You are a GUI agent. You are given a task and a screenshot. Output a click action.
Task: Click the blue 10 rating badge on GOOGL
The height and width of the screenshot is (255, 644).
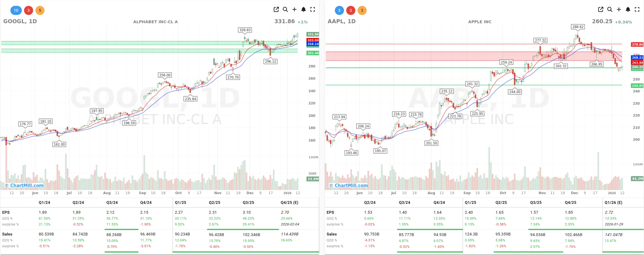[16, 10]
